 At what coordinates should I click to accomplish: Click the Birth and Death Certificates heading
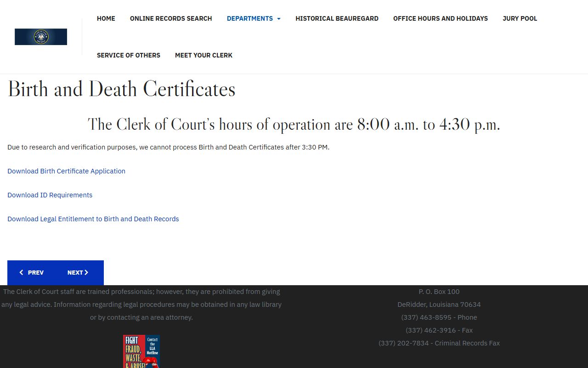(x=121, y=89)
